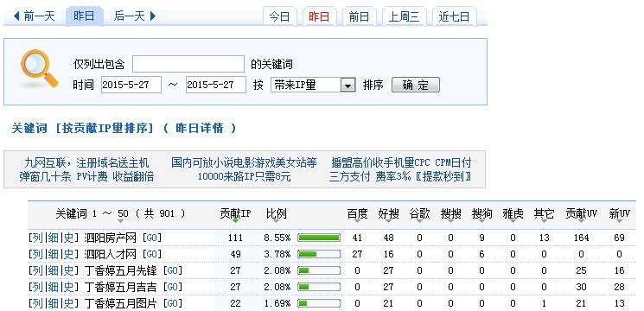Image resolution: width=644 pixels, height=311 pixels.
Task: Go to the next day (后一天)
Action: click(x=135, y=16)
